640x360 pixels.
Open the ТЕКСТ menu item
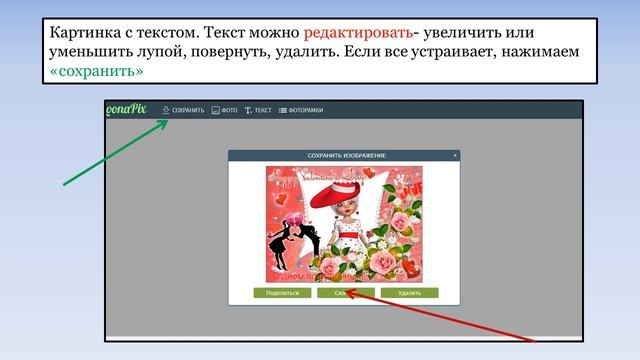[x=263, y=110]
